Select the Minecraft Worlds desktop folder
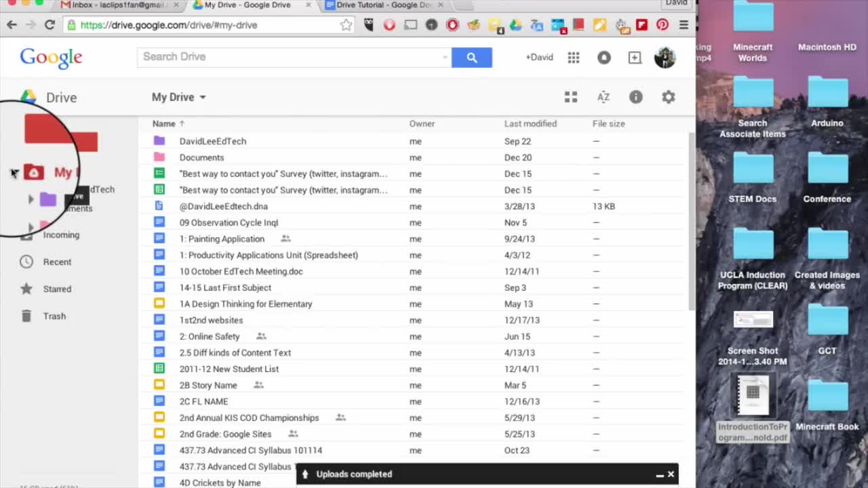 coord(753,33)
